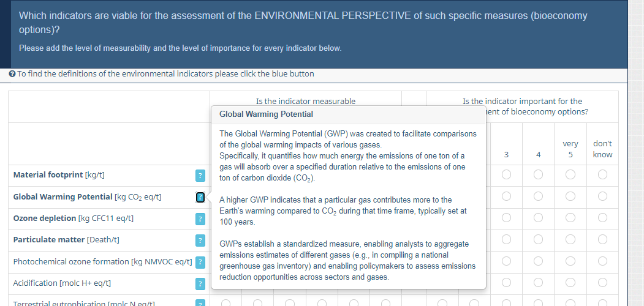Rate Particulate matter importance as 4
Image resolution: width=644 pixels, height=306 pixels.
click(538, 240)
